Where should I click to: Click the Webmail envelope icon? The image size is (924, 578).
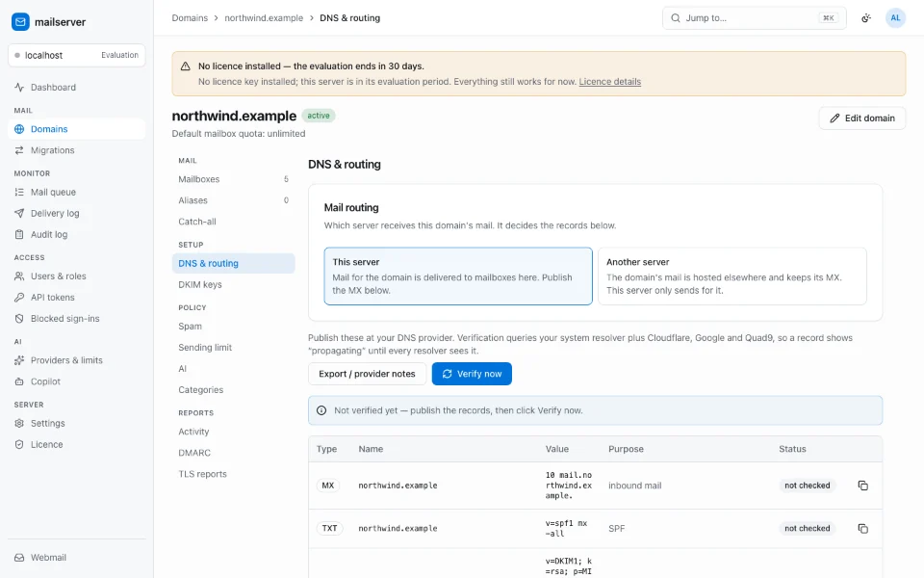(x=19, y=558)
